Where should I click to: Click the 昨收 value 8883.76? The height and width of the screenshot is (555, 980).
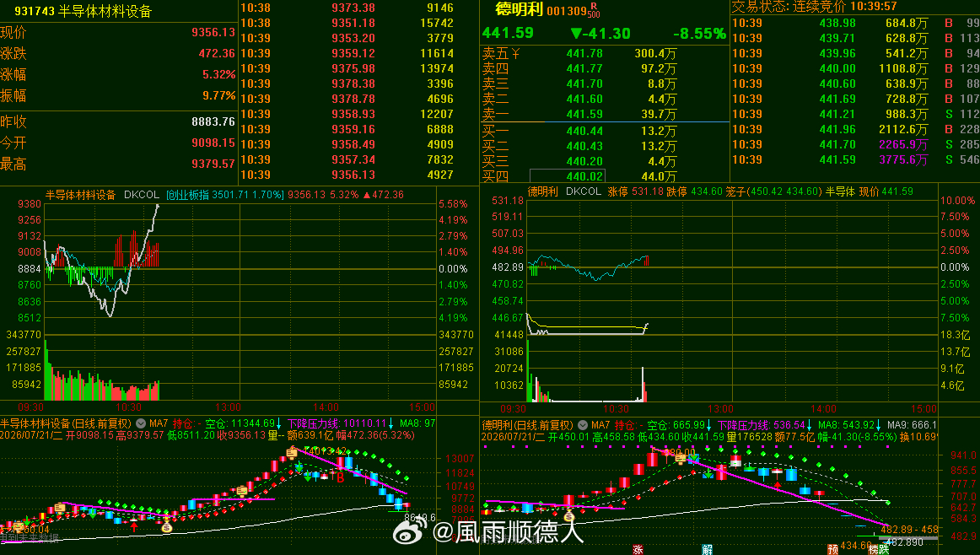[x=213, y=121]
